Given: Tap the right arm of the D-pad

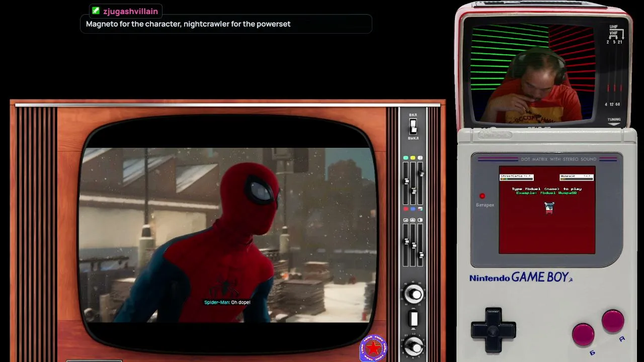Looking at the screenshot, I should [508, 331].
